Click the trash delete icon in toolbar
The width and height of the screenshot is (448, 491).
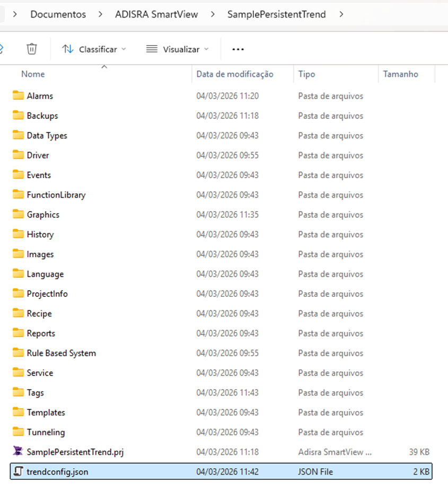[x=32, y=49]
